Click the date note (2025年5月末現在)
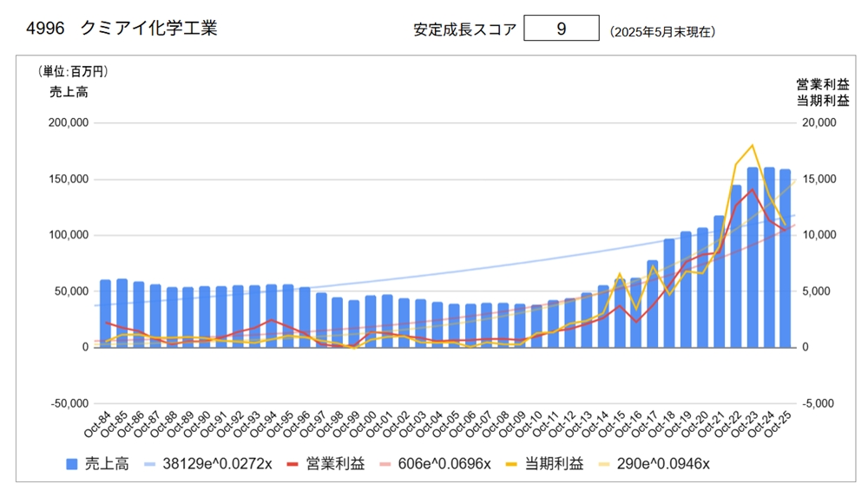This screenshot has width=868, height=497. point(662,32)
